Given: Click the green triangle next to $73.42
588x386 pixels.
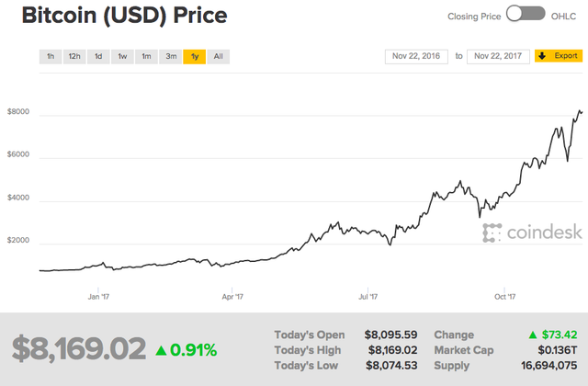Looking at the screenshot, I should click(533, 335).
